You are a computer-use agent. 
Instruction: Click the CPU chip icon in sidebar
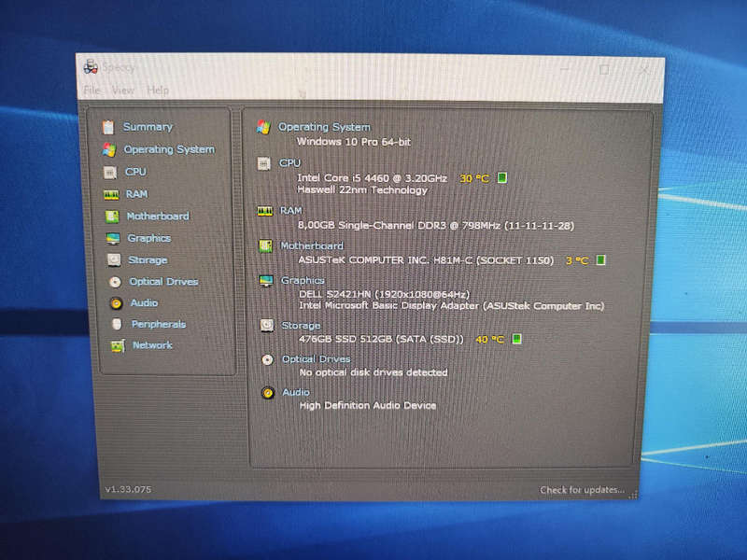[x=110, y=172]
